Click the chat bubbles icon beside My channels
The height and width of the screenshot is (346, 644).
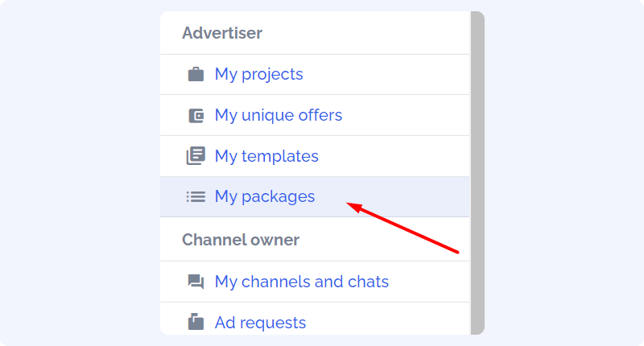196,282
